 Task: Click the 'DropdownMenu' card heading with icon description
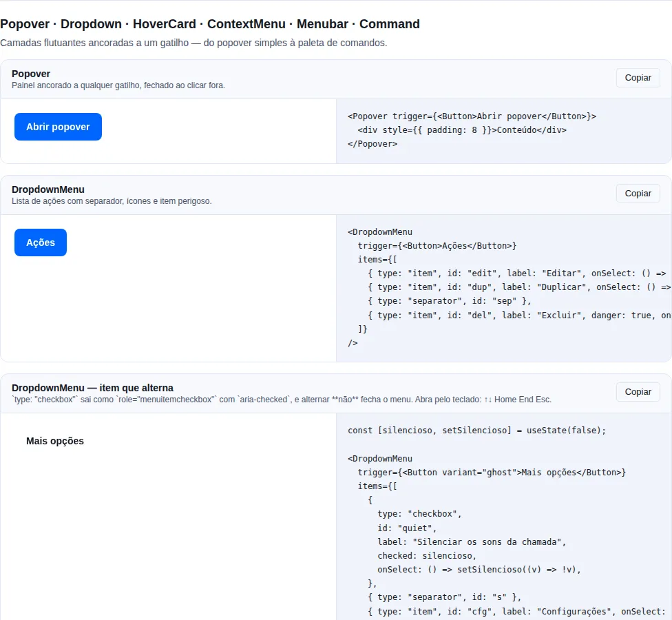pos(48,189)
